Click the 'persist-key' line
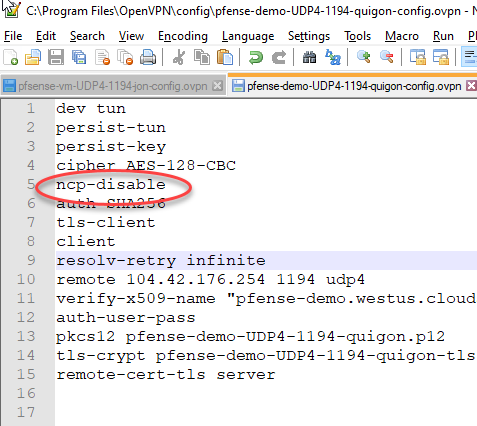Viewport: 477px width, 426px height. tap(111, 147)
